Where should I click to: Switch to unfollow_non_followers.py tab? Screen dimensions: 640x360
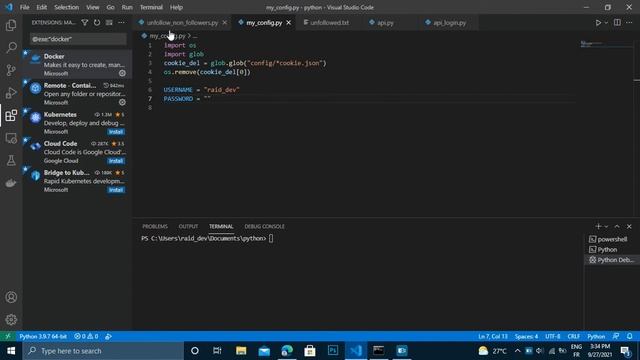(182, 22)
